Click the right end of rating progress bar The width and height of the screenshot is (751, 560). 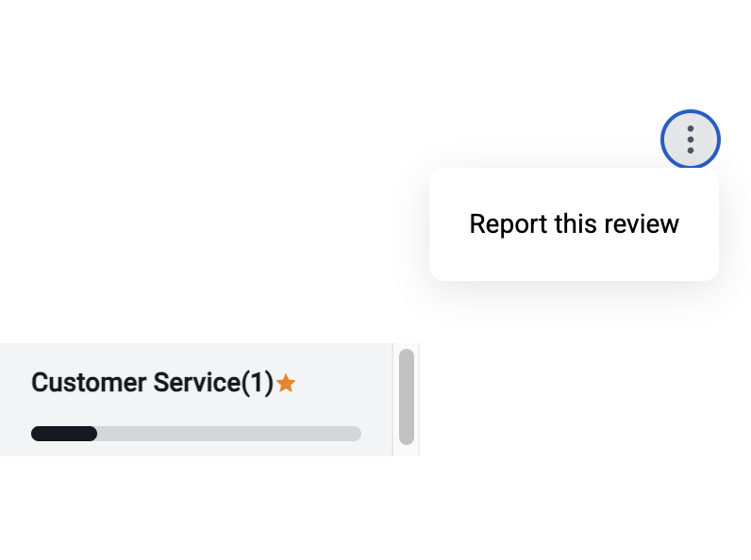pyautogui.click(x=356, y=434)
